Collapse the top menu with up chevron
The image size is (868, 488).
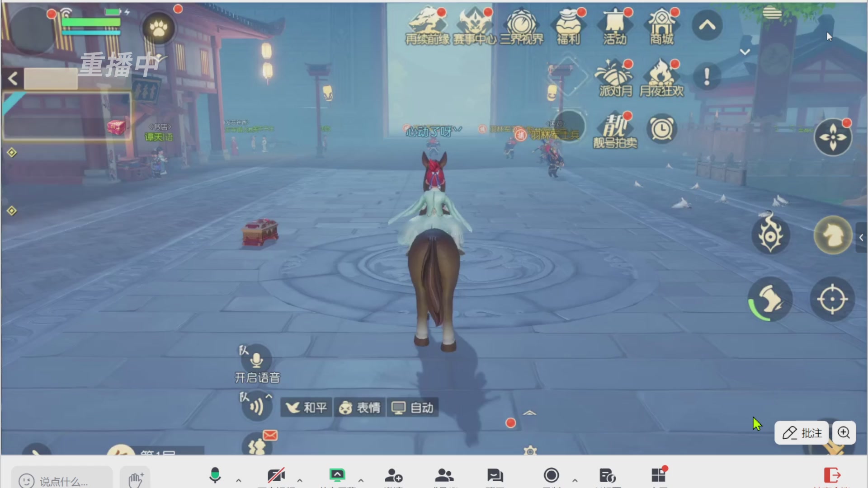point(707,25)
